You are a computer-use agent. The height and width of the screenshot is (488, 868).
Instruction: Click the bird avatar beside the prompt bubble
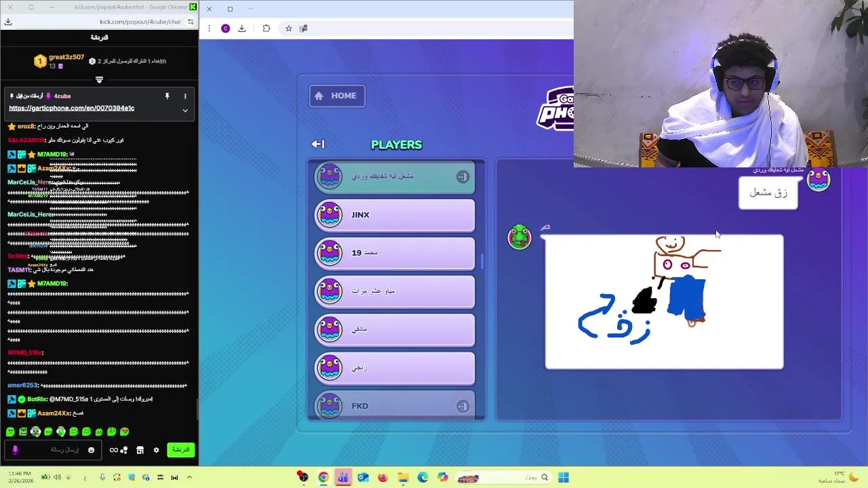(818, 180)
